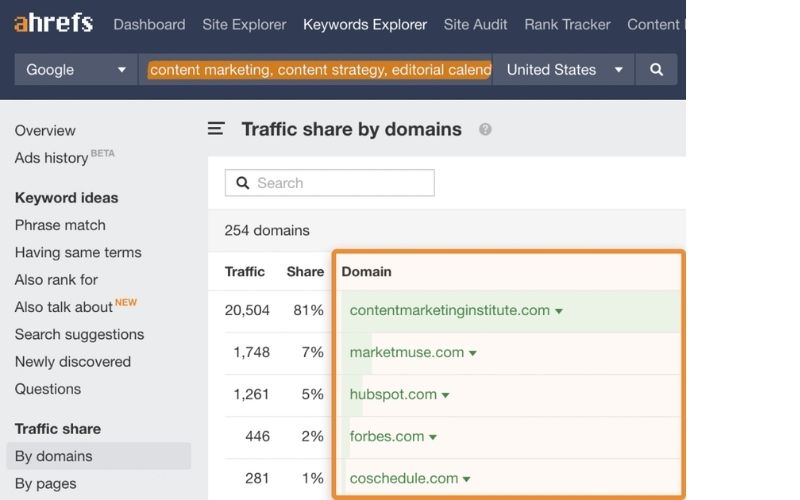Sort by the Share column header
The height and width of the screenshot is (500, 800).
click(305, 271)
